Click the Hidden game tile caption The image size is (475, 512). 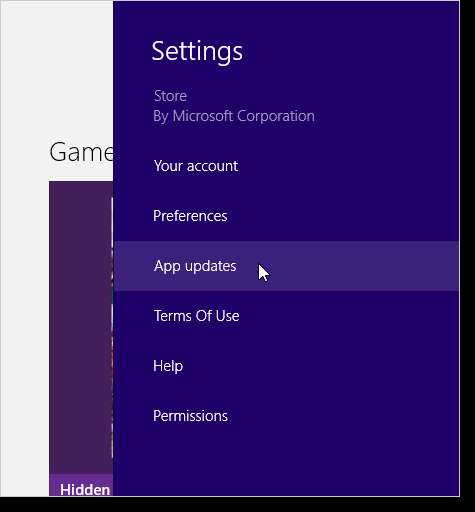85,490
